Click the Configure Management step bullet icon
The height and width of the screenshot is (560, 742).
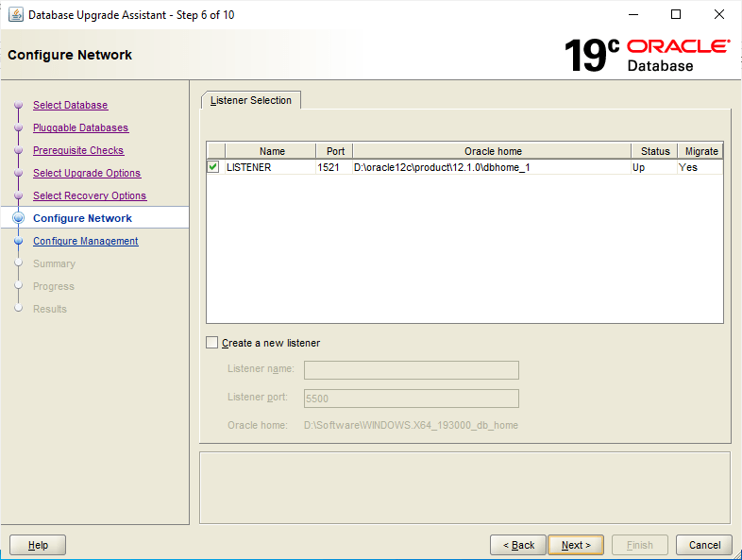(x=19, y=241)
